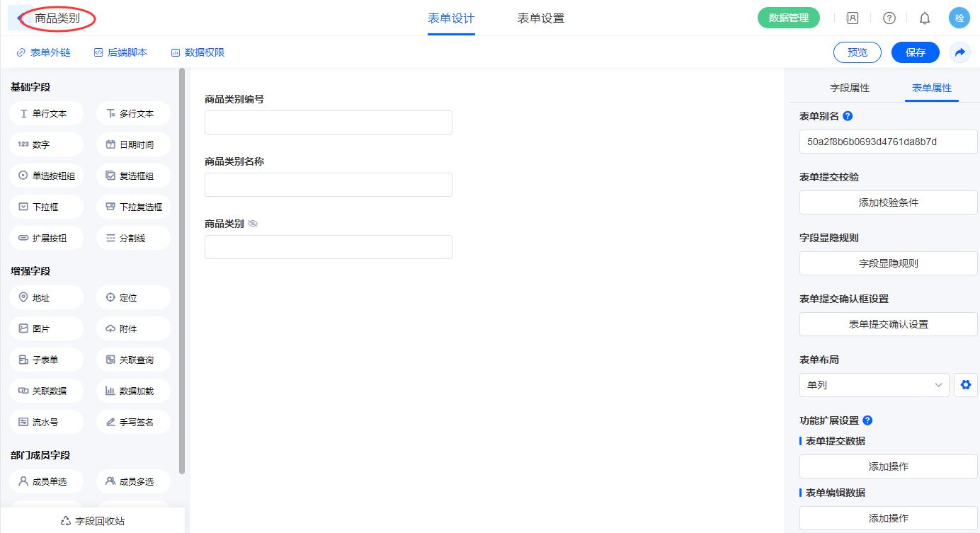The width and height of the screenshot is (980, 533).
Task: Click the help question mark icon
Action: point(889,18)
